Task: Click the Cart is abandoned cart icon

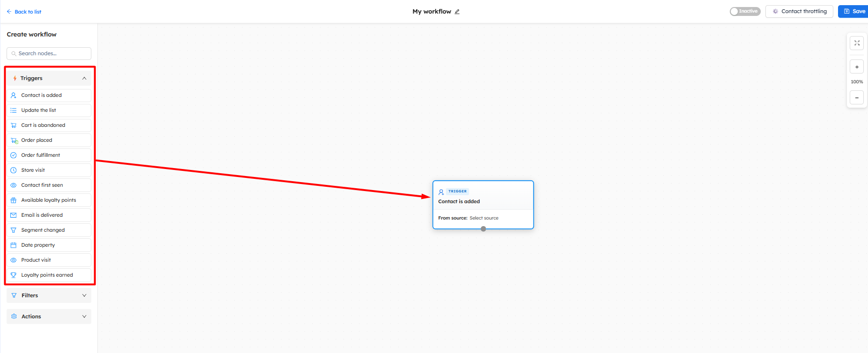Action: click(14, 125)
